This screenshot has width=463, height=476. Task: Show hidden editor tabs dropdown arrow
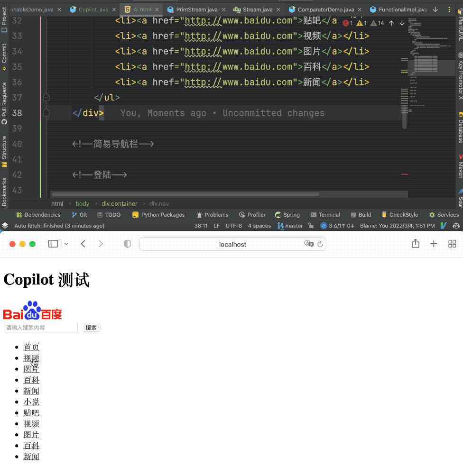(x=435, y=9)
